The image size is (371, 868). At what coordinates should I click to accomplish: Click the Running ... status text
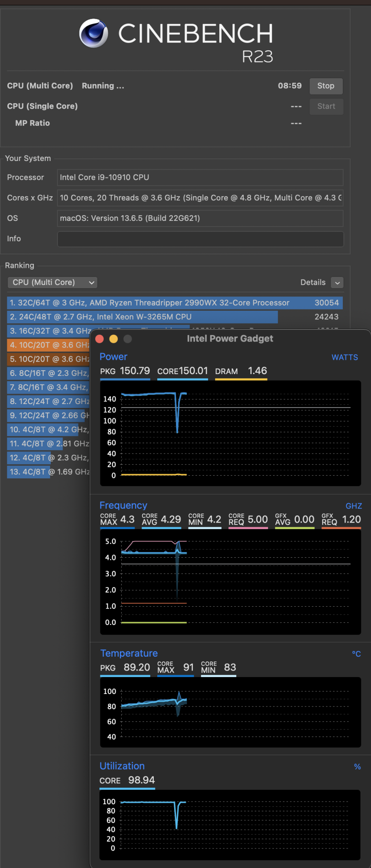point(103,86)
